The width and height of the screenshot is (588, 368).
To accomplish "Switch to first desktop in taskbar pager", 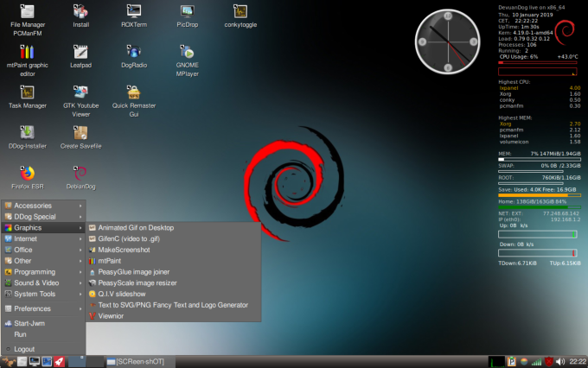I will click(x=77, y=362).
